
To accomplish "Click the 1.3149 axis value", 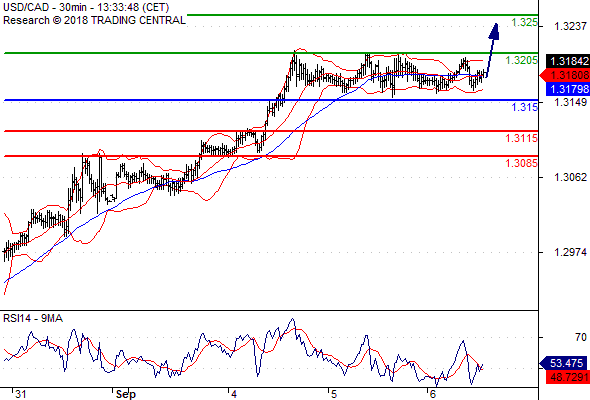I will pos(570,102).
